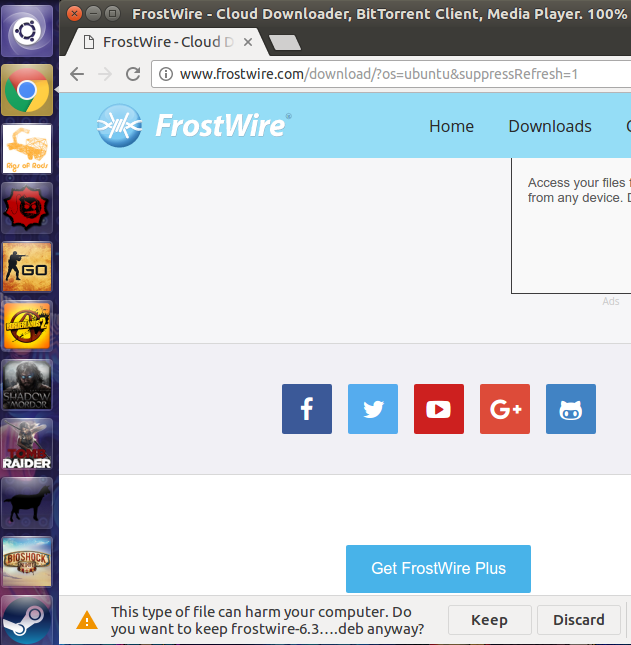Click the FrostWire logo in header
The image size is (631, 645).
click(x=194, y=125)
